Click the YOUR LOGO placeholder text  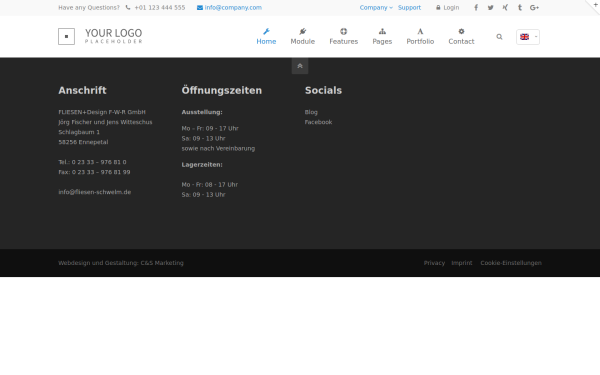coord(113,36)
